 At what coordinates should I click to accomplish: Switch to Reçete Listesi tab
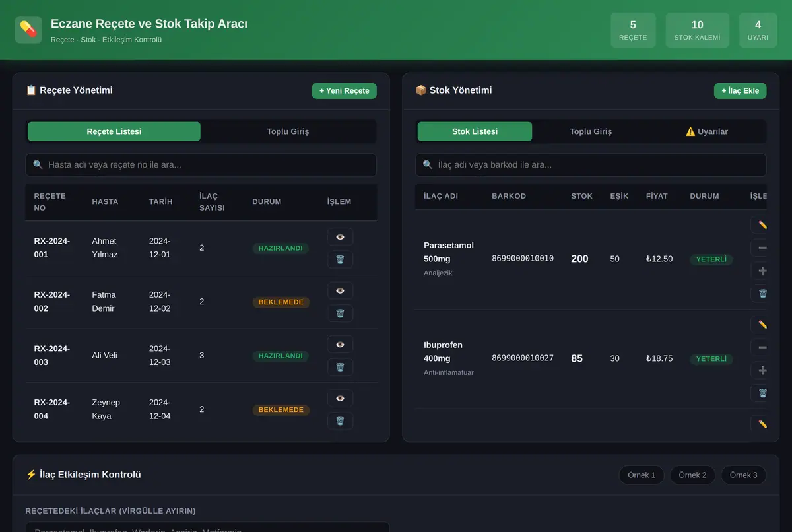tap(114, 131)
